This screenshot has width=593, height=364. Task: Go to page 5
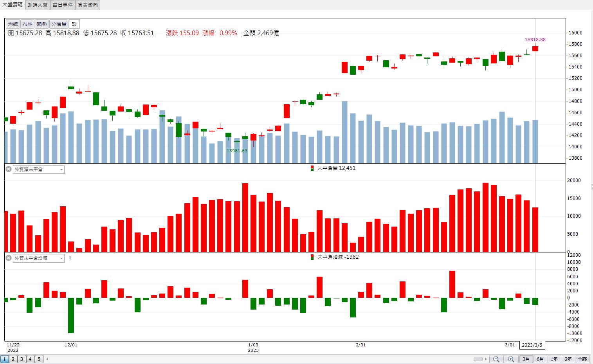(x=39, y=359)
